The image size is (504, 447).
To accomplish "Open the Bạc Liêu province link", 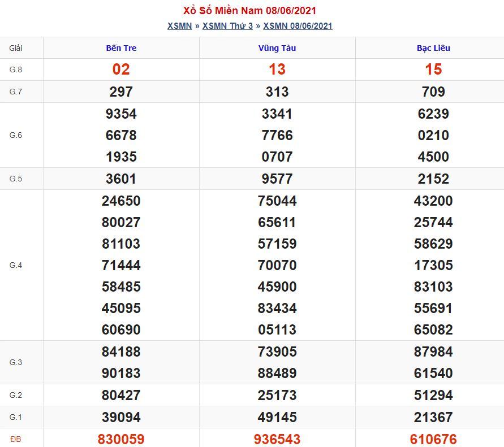I will point(433,48).
